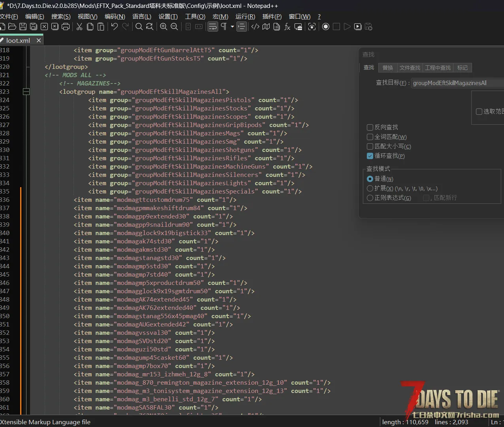
Task: Switch to the 替换 tab in the find dialog
Action: (x=388, y=68)
